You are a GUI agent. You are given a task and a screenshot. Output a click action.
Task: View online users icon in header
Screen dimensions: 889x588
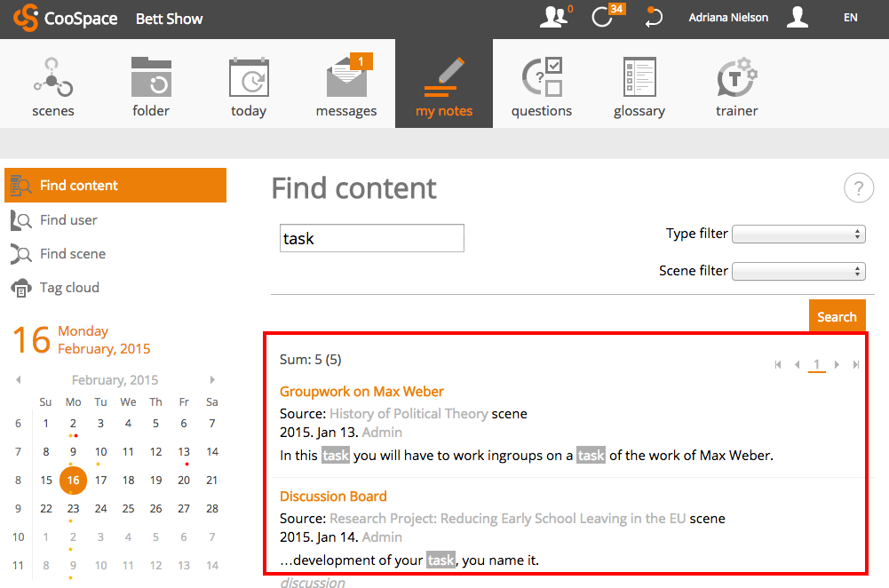(554, 18)
